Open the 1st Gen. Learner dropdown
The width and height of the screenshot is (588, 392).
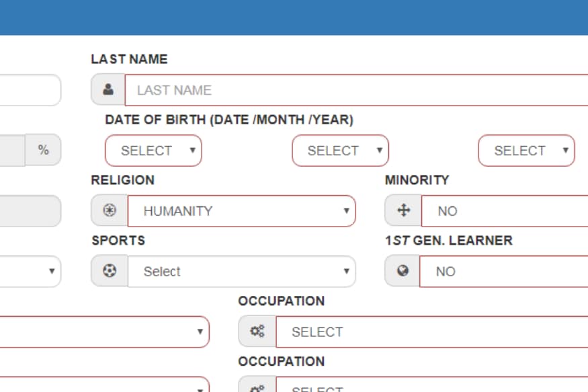(503, 271)
